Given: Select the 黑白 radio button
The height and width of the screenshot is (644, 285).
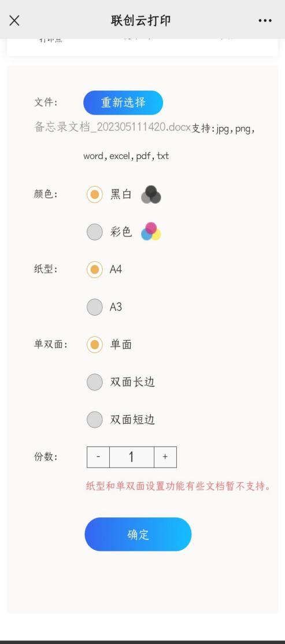Looking at the screenshot, I should pos(94,194).
